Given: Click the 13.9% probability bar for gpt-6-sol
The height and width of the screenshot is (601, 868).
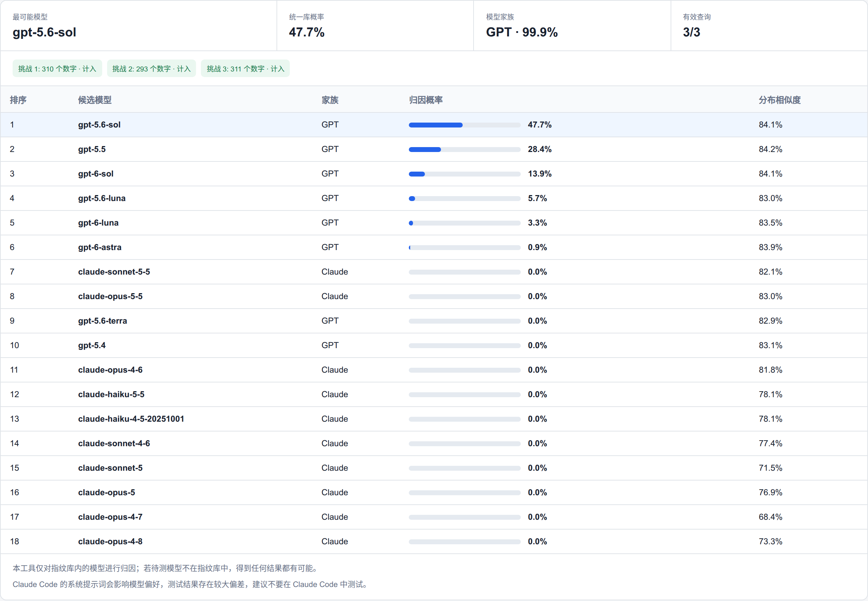Looking at the screenshot, I should (x=465, y=174).
